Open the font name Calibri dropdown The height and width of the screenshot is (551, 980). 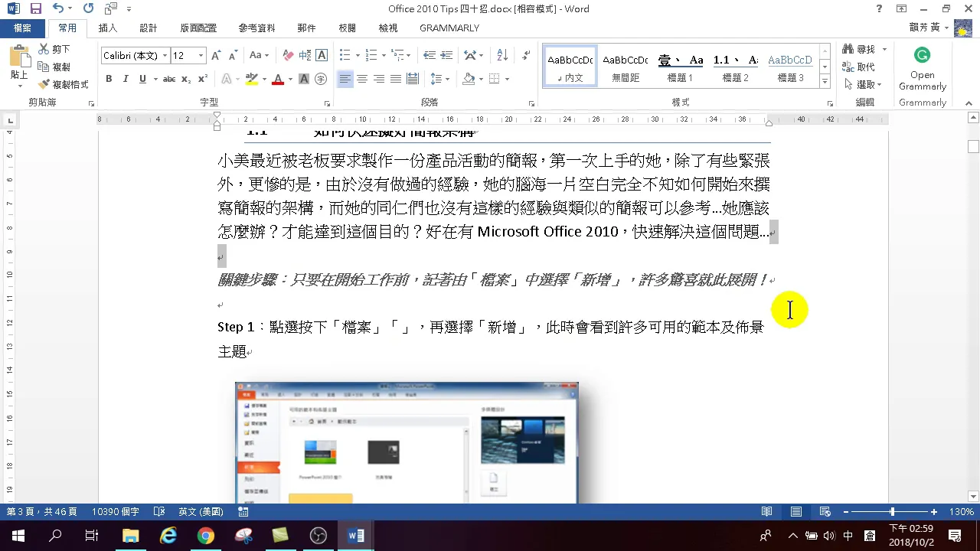coord(165,56)
